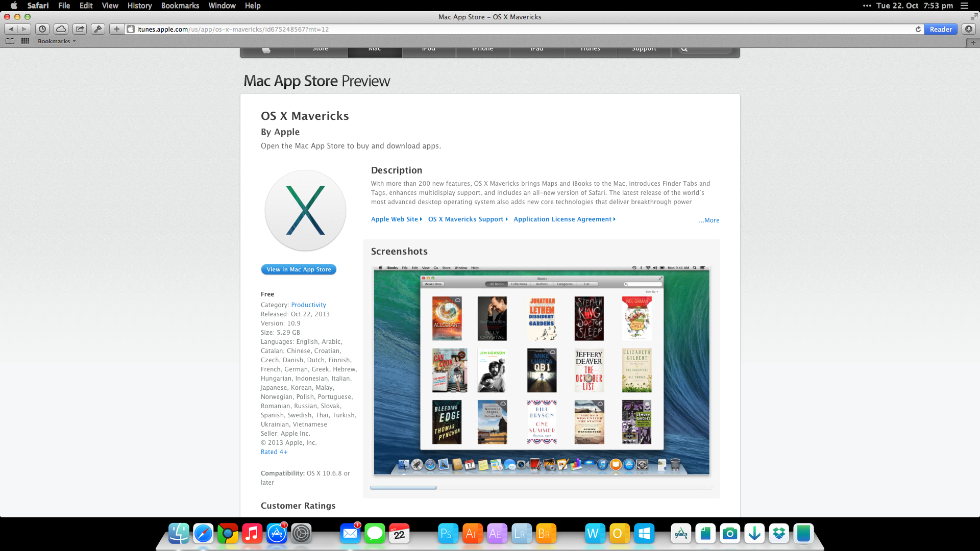The height and width of the screenshot is (551, 980).
Task: Open the App Store Dock icon
Action: click(x=277, y=534)
